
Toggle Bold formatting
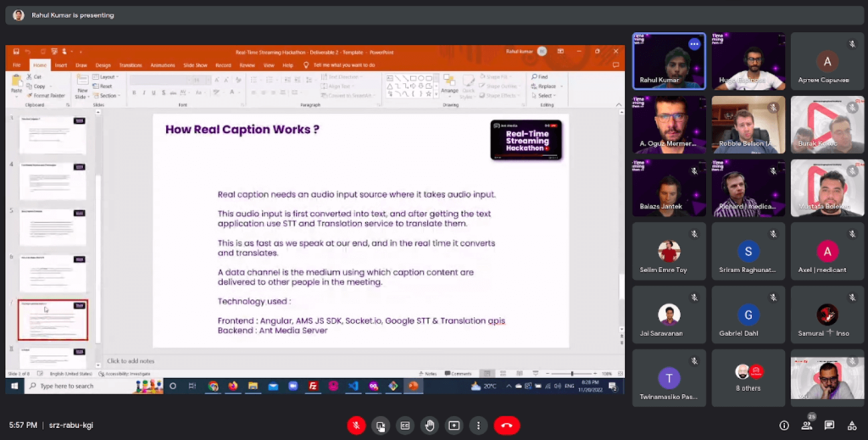pyautogui.click(x=134, y=92)
